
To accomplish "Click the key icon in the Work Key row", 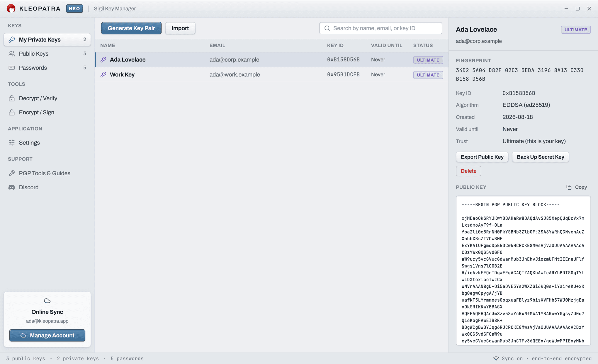I will pos(103,74).
